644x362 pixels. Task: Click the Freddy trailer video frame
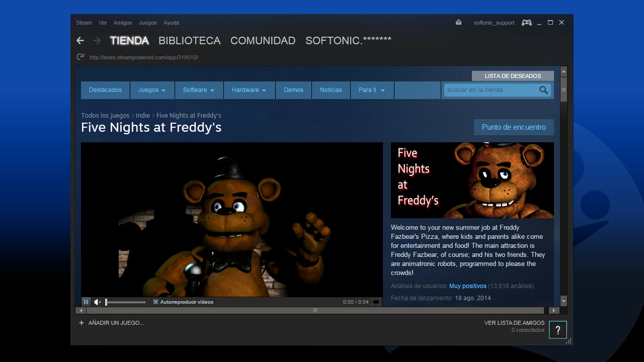(x=232, y=220)
